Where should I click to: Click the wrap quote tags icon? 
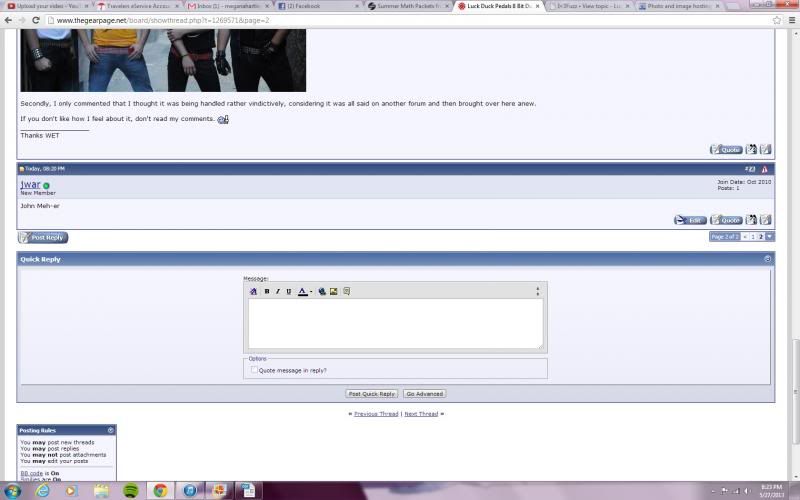point(347,291)
